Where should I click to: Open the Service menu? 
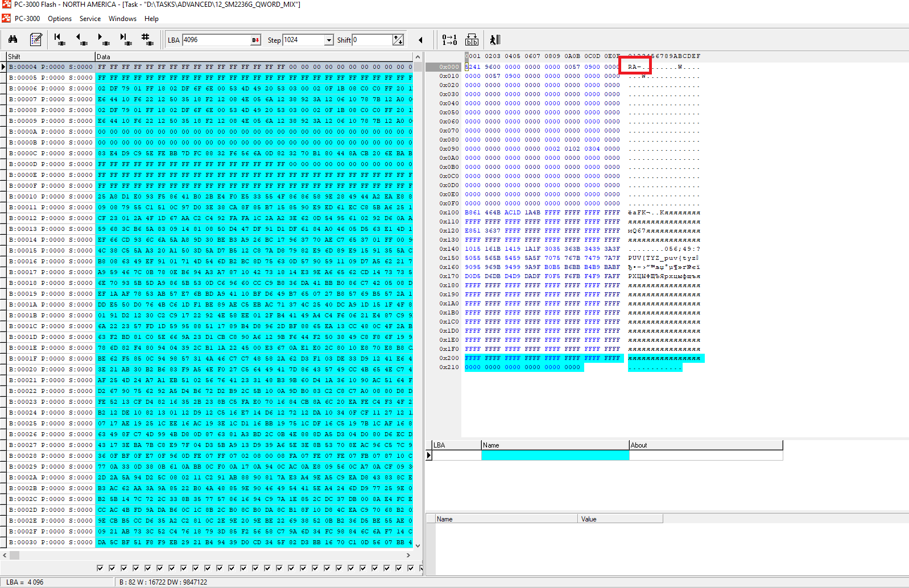coord(90,18)
